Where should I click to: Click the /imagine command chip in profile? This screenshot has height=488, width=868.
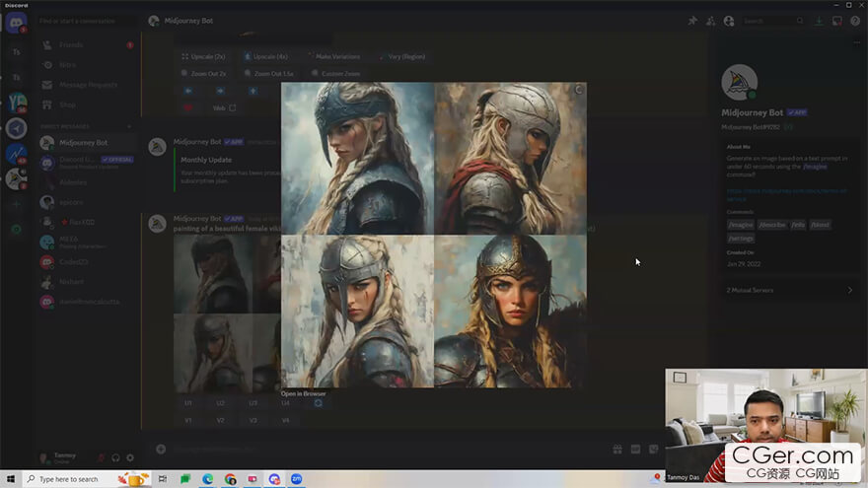pyautogui.click(x=741, y=225)
